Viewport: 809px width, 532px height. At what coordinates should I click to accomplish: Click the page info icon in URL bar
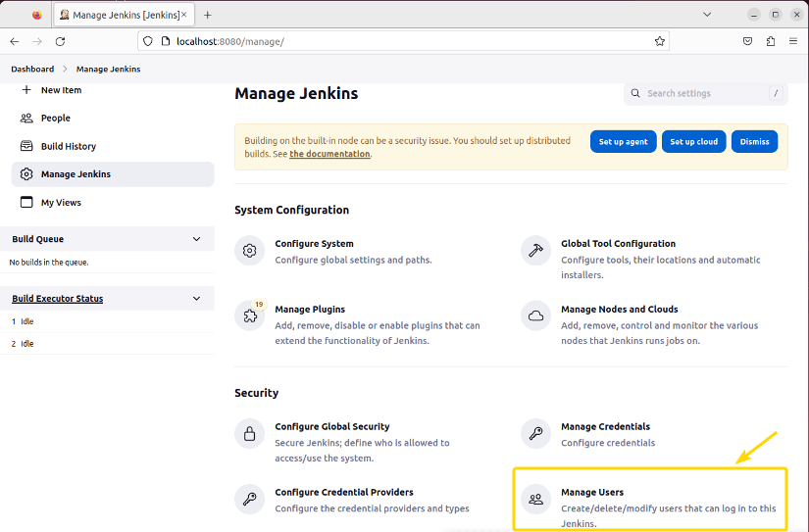tap(166, 41)
